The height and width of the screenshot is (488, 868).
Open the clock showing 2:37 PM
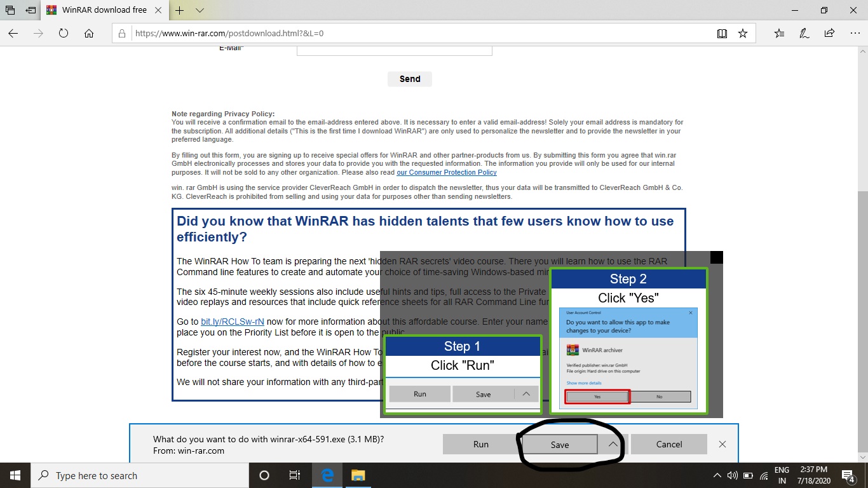(813, 475)
